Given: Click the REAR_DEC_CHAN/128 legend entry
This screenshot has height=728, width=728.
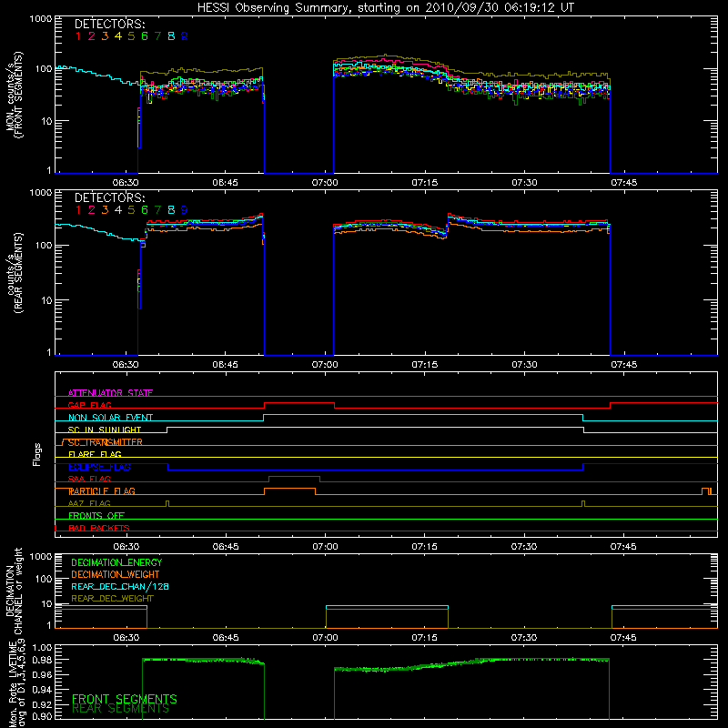Looking at the screenshot, I should tap(120, 586).
